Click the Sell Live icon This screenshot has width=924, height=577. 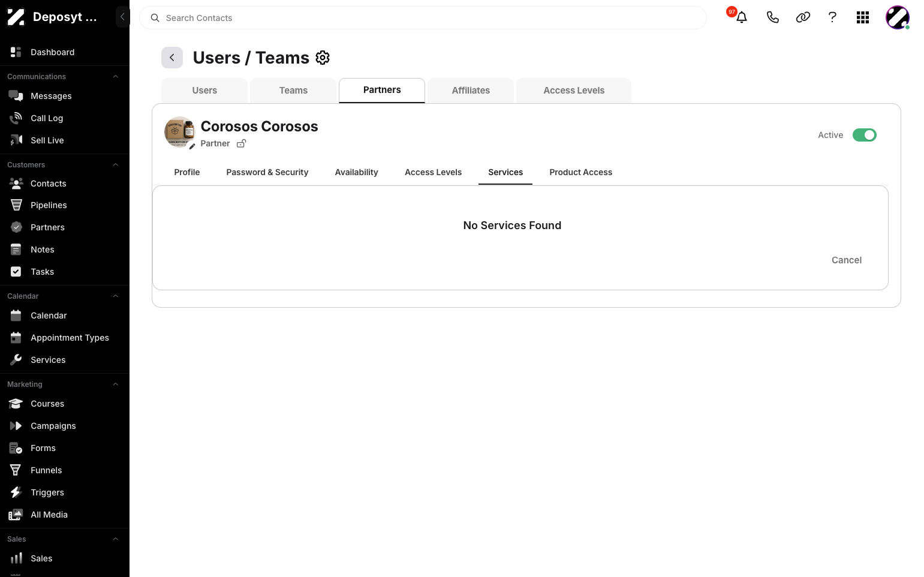[16, 140]
